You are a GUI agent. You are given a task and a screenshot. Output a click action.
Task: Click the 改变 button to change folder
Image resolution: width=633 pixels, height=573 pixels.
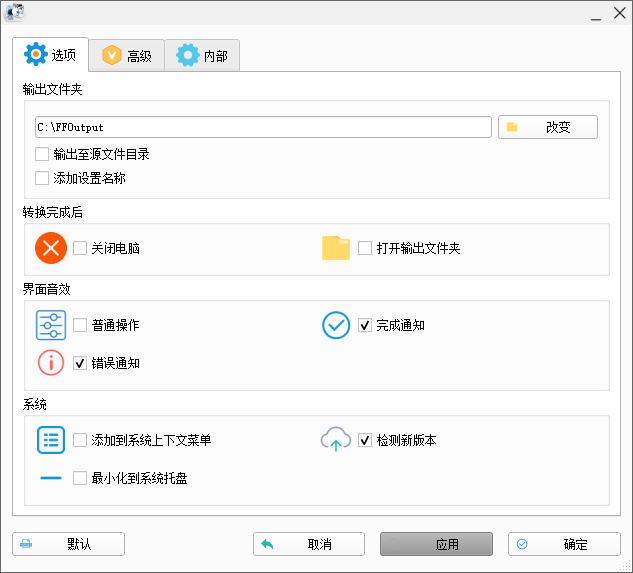(548, 127)
